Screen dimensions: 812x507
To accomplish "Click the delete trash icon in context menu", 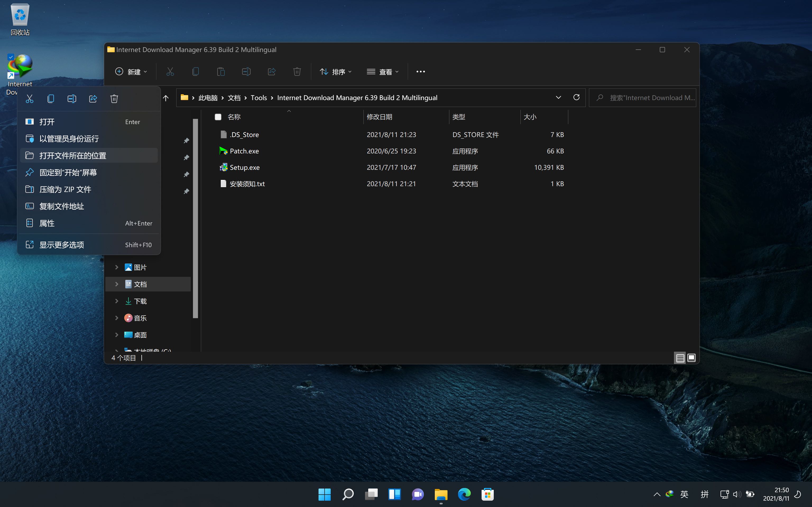I will tap(114, 98).
